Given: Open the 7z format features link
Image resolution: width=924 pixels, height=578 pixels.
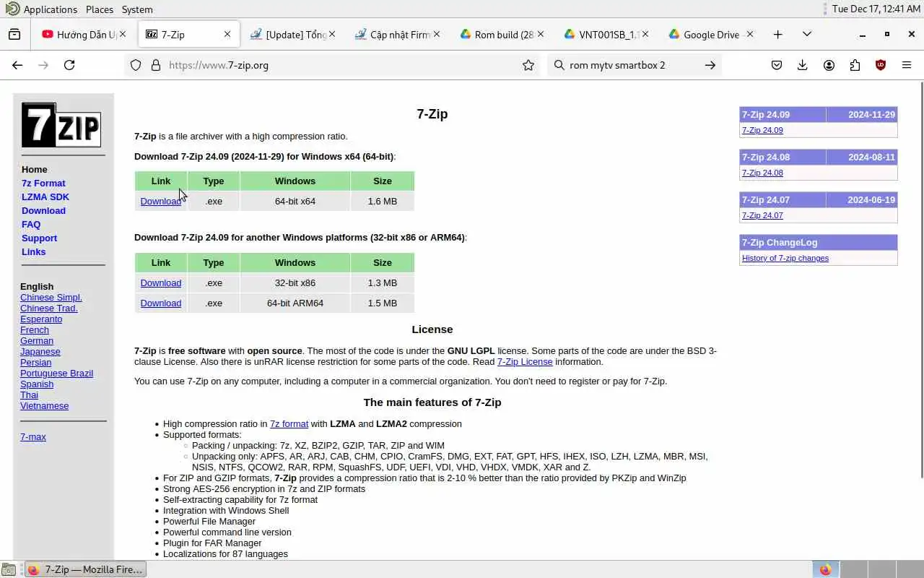Looking at the screenshot, I should coord(289,424).
